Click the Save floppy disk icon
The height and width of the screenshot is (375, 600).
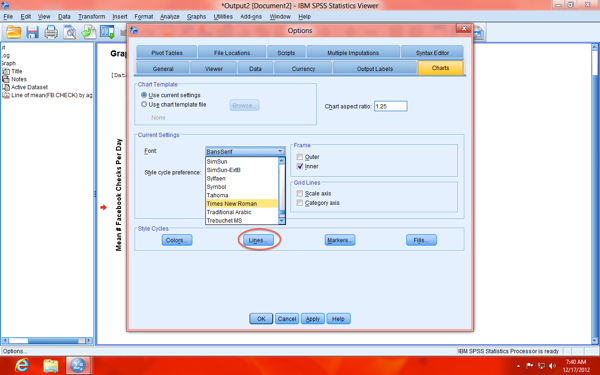(33, 32)
